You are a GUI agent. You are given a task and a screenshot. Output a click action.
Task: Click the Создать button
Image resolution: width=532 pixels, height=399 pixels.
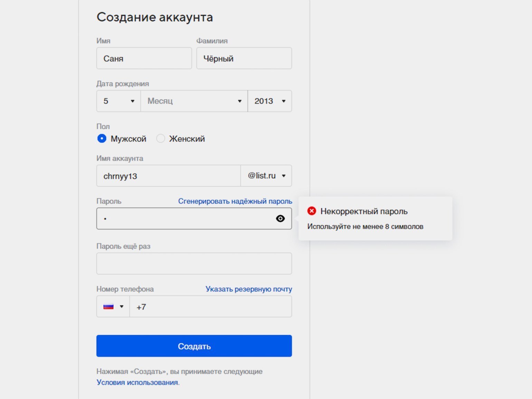click(x=194, y=346)
